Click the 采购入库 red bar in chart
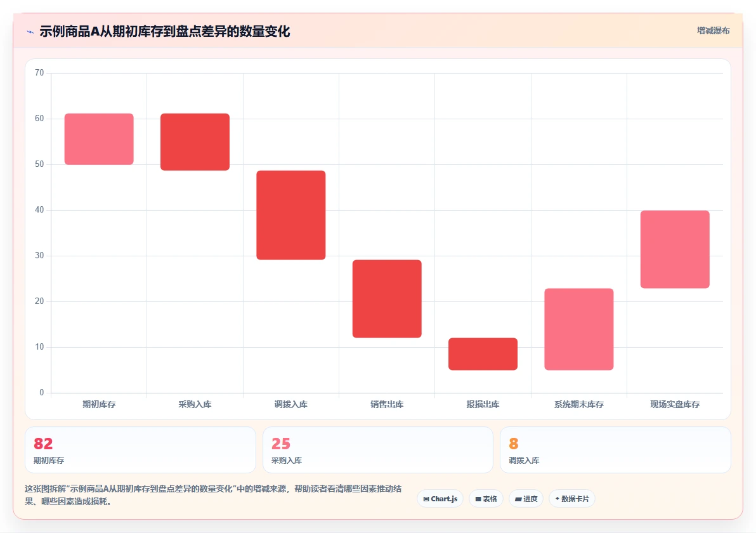756x533 pixels. pyautogui.click(x=195, y=141)
